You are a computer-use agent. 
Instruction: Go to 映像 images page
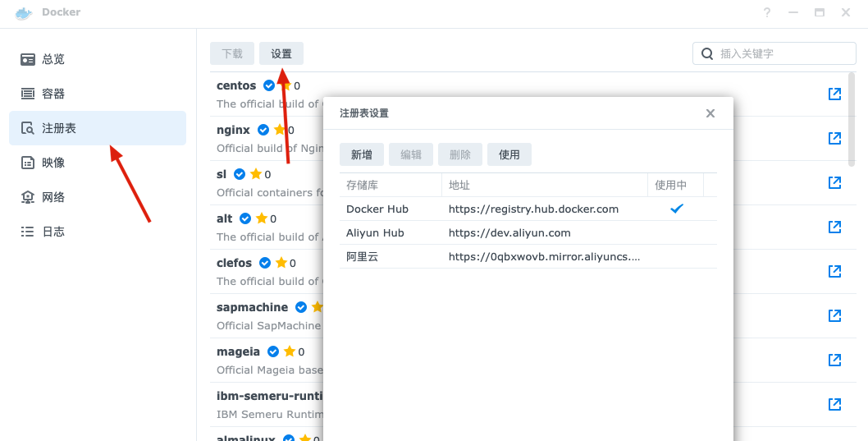53,163
